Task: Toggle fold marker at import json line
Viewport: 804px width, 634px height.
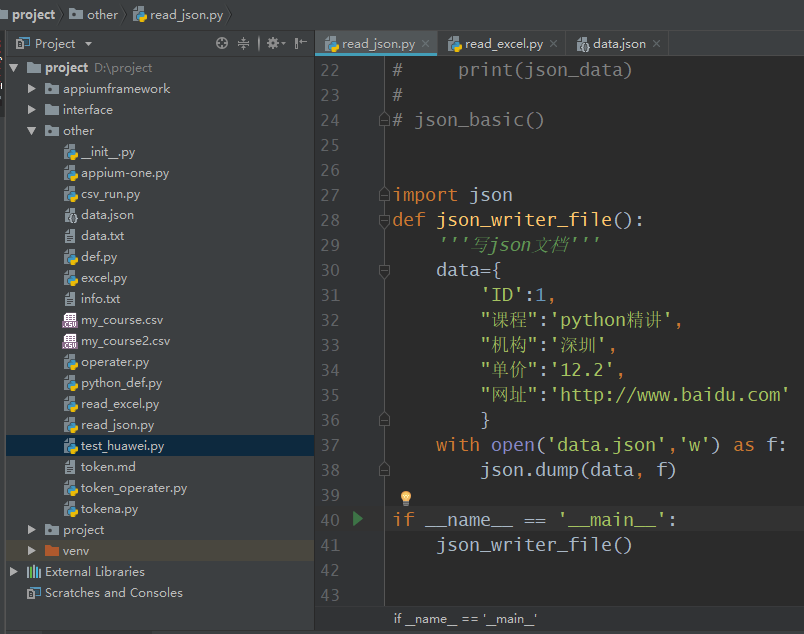Action: click(384, 195)
